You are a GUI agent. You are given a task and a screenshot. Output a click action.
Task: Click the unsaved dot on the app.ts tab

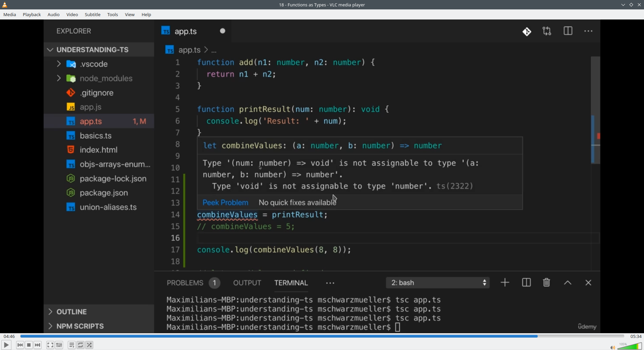[223, 31]
